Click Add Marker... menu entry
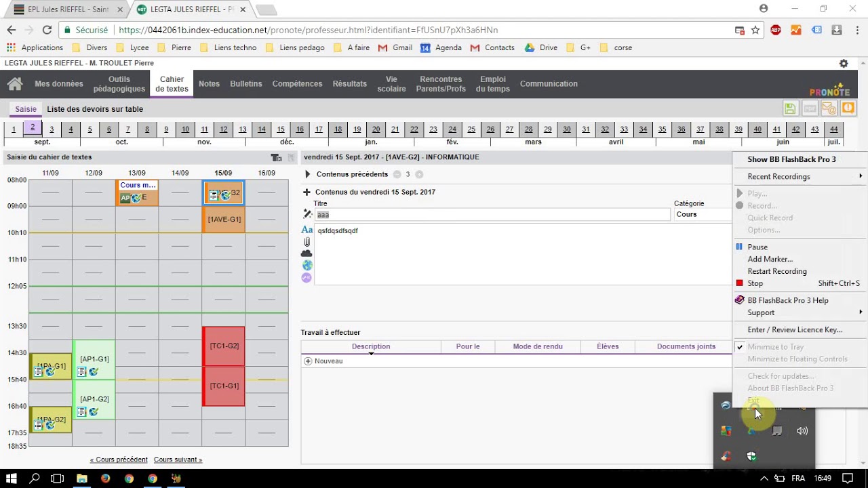The height and width of the screenshot is (488, 868). (800, 259)
